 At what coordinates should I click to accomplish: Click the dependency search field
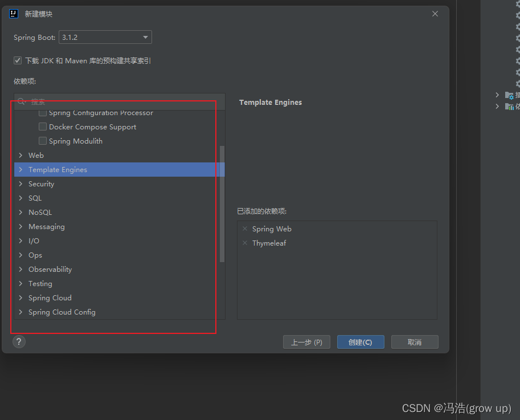pos(120,101)
